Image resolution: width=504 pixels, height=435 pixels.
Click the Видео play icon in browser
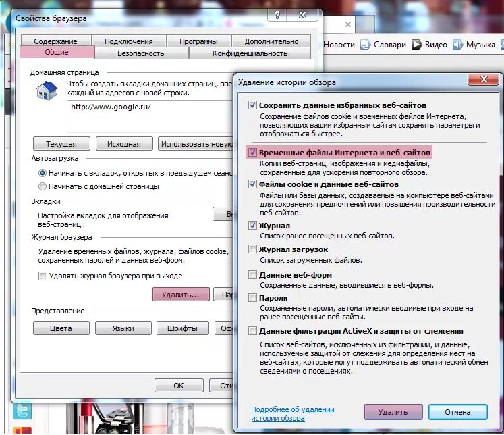(x=416, y=45)
